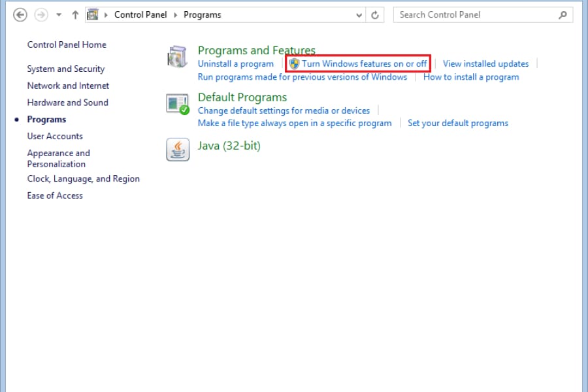Viewport: 588px width, 392px height.
Task: Open How to install a program
Action: click(x=471, y=77)
